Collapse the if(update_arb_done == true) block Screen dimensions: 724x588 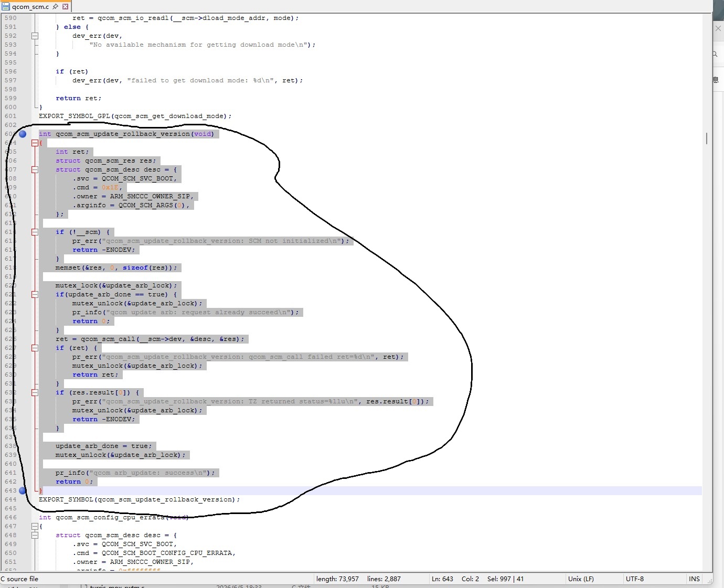pyautogui.click(x=35, y=294)
